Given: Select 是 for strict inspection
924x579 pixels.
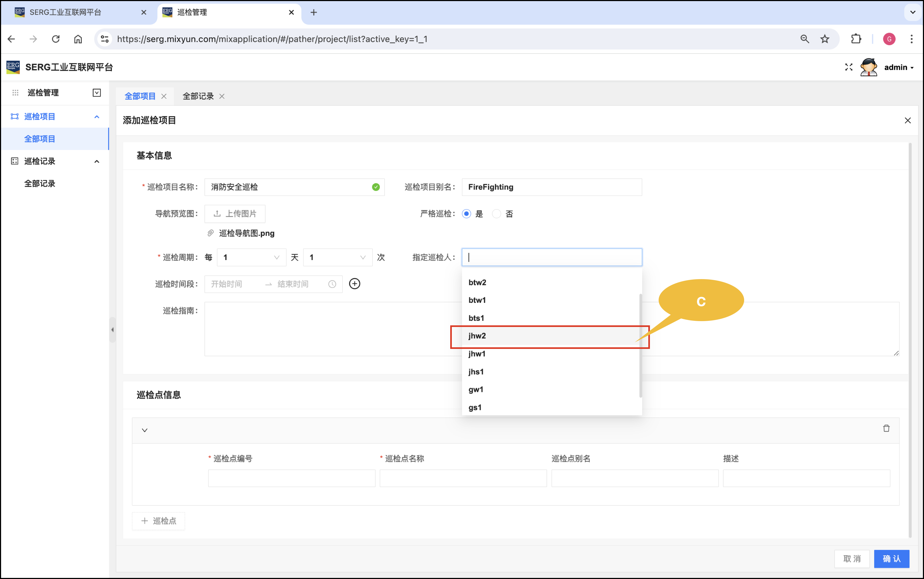Looking at the screenshot, I should 466,214.
